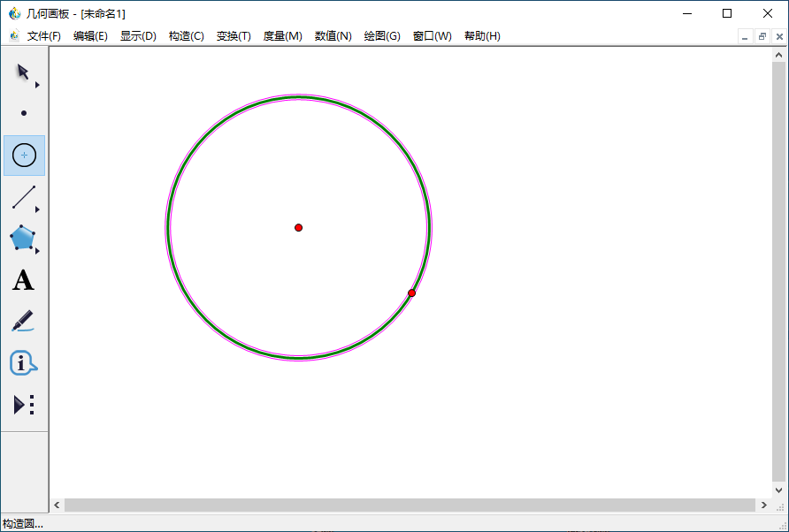Open the 窗口(W) menu
The height and width of the screenshot is (532, 789).
[432, 36]
